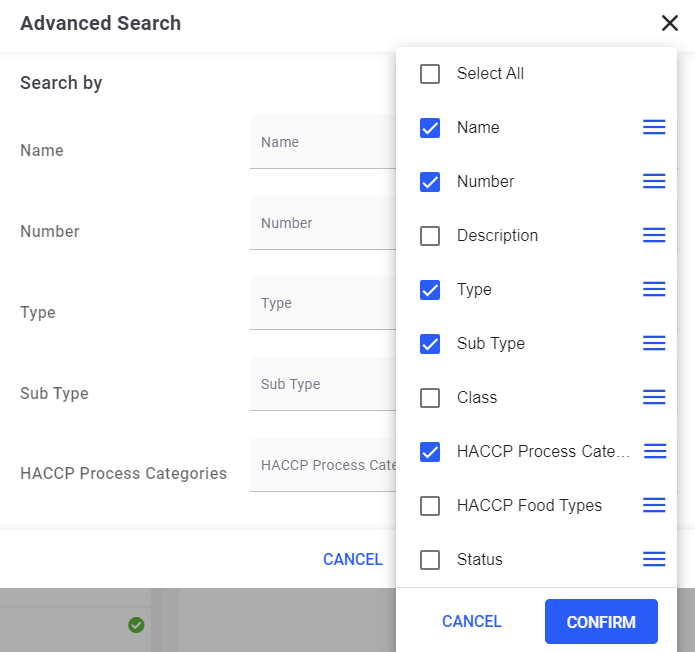Click the reorder handle for HACCP Process Categories
Viewport: 695px width, 652px height.
[655, 451]
